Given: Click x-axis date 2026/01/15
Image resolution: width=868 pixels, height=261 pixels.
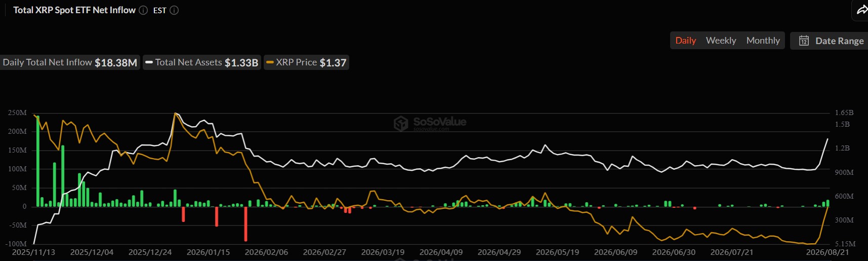Looking at the screenshot, I should (x=208, y=252).
